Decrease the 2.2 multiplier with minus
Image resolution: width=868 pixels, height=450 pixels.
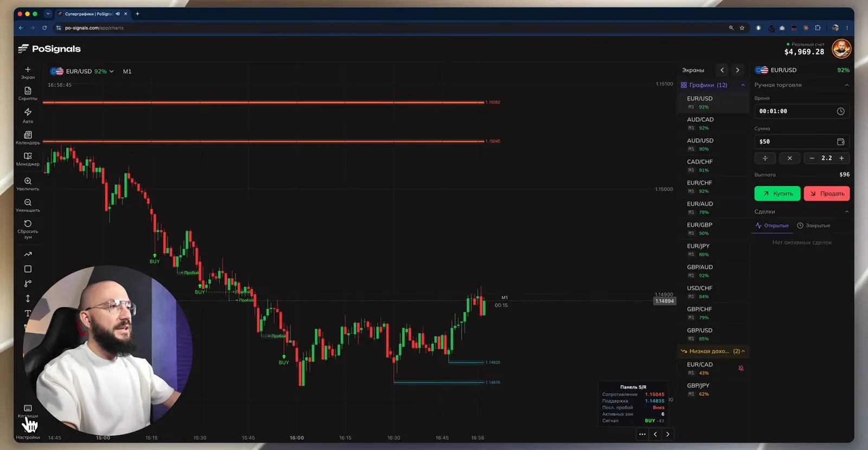click(x=812, y=158)
